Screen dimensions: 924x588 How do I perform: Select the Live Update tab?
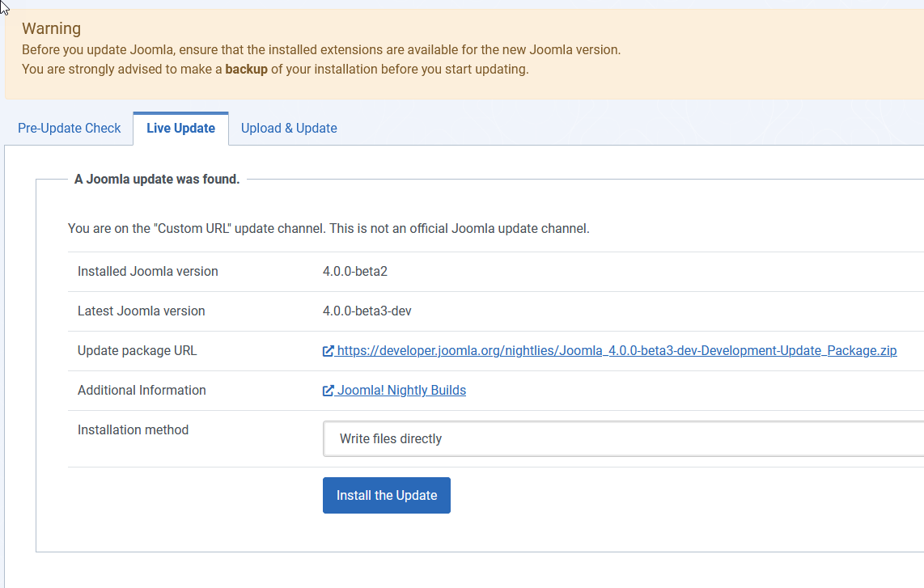coord(181,128)
